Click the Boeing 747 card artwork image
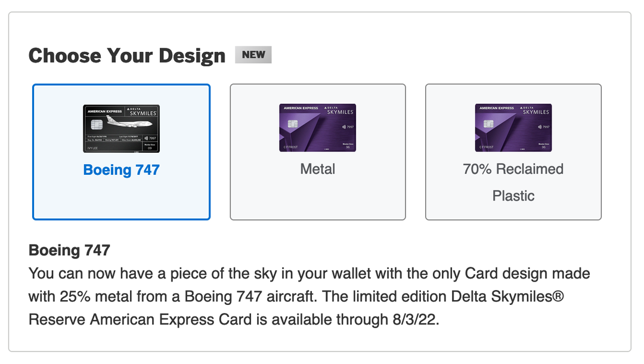Image resolution: width=644 pixels, height=364 pixels. coord(121,127)
